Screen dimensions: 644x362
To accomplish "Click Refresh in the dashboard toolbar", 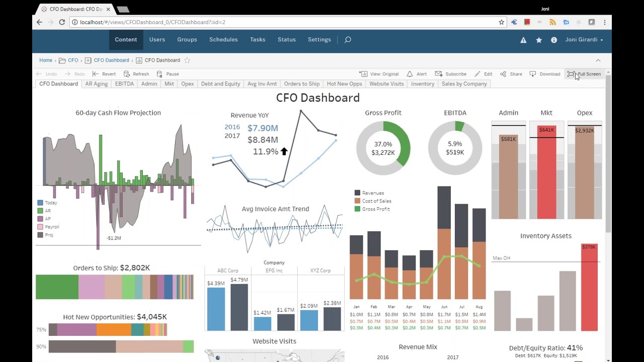I will 136,74.
